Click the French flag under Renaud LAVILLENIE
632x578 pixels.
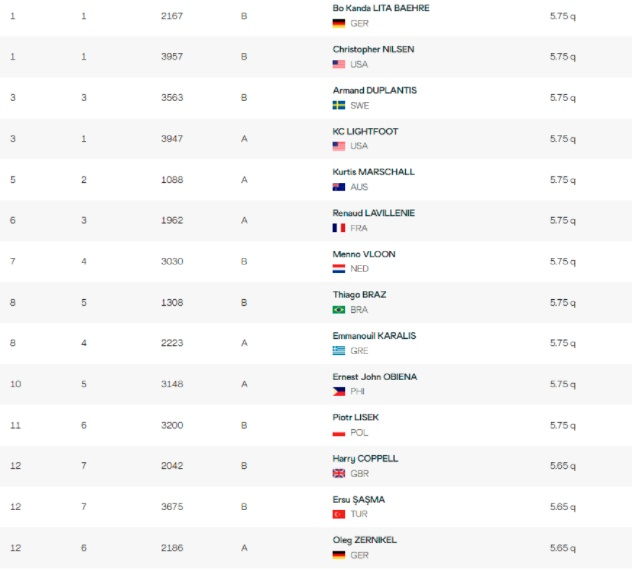(x=339, y=228)
